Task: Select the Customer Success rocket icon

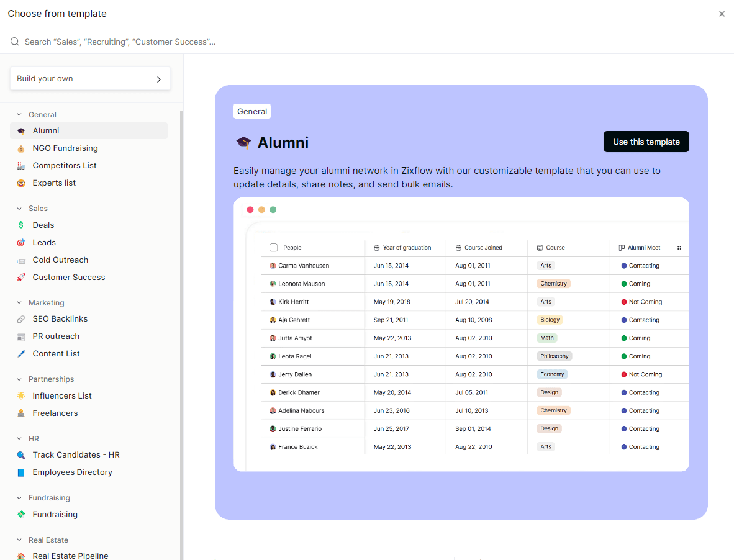Action: 20,277
